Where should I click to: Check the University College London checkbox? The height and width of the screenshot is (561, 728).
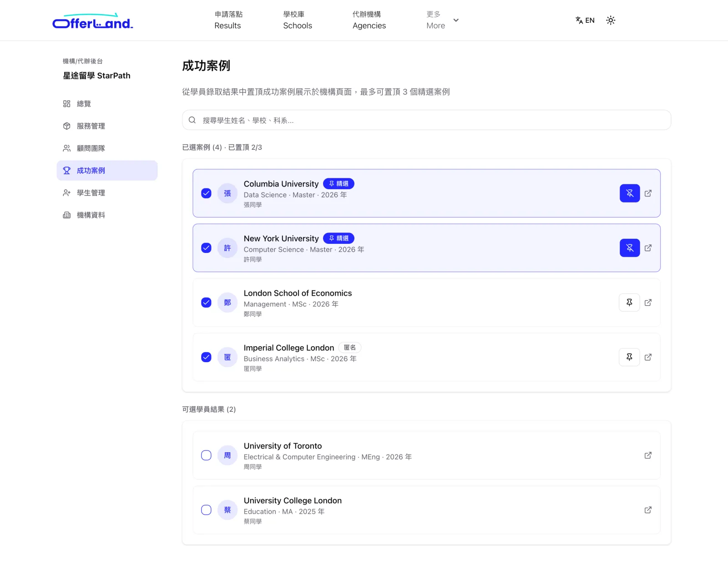click(206, 510)
